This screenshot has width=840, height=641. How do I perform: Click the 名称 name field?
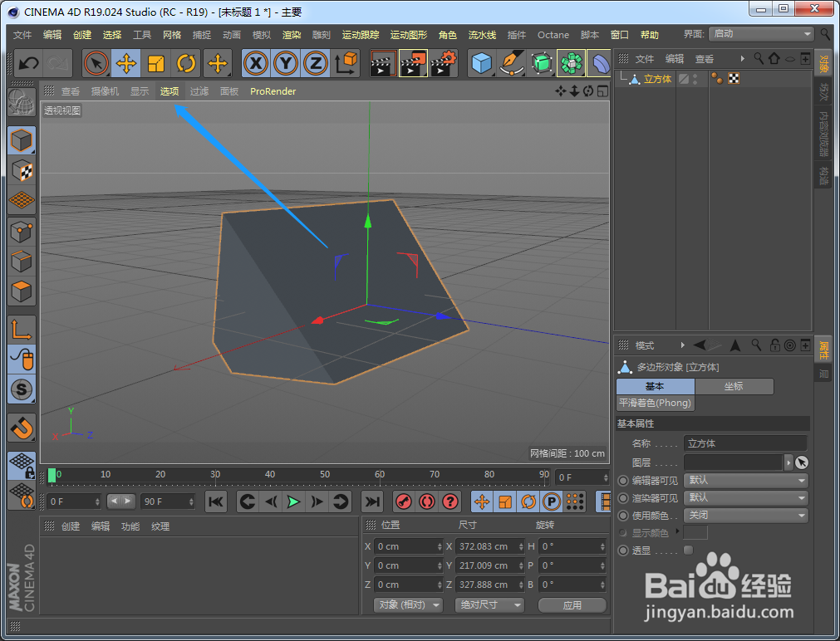tap(745, 443)
